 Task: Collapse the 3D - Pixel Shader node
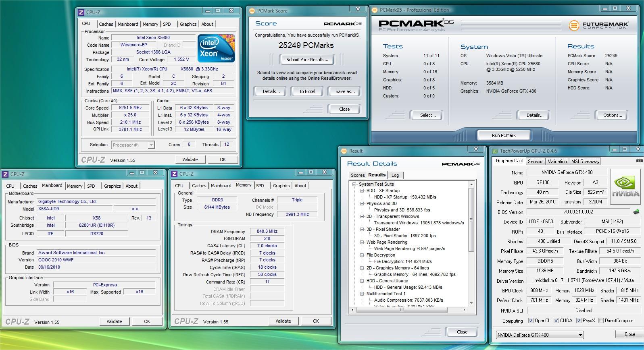tap(362, 229)
